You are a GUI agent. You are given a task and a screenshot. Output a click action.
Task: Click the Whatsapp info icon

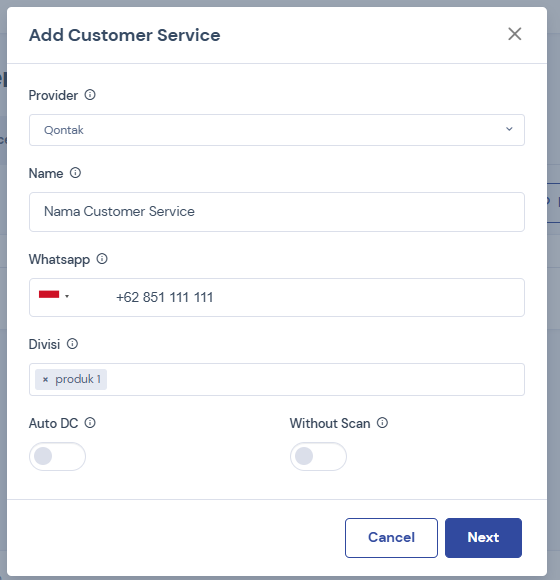pyautogui.click(x=102, y=259)
